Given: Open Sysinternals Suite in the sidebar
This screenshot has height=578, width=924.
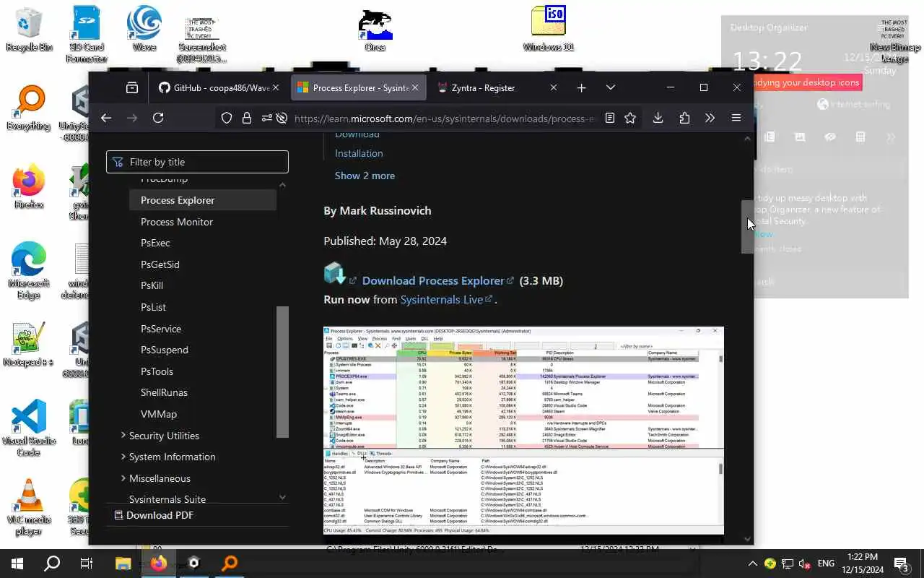Looking at the screenshot, I should click(x=167, y=499).
